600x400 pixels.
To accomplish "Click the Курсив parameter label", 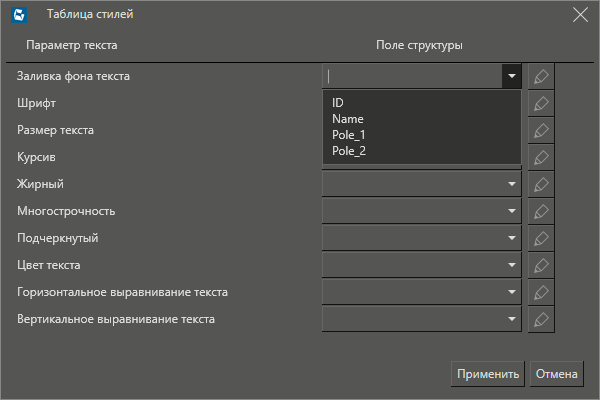I will 36,157.
